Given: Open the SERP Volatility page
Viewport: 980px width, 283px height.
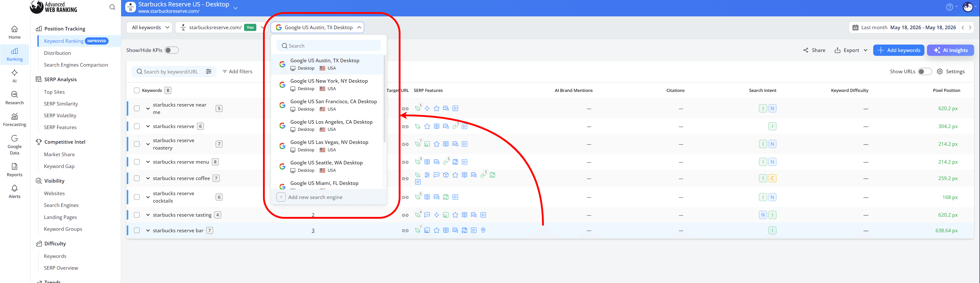Looking at the screenshot, I should 60,116.
